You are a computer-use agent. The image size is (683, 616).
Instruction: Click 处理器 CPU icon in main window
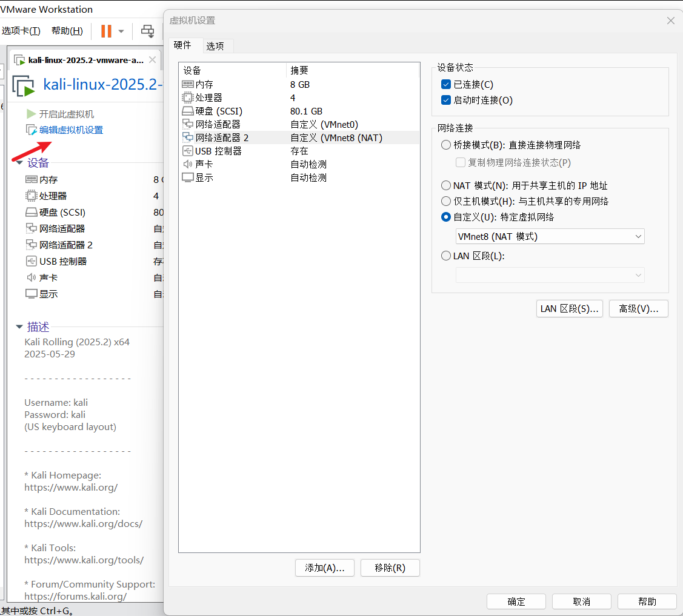click(x=32, y=196)
